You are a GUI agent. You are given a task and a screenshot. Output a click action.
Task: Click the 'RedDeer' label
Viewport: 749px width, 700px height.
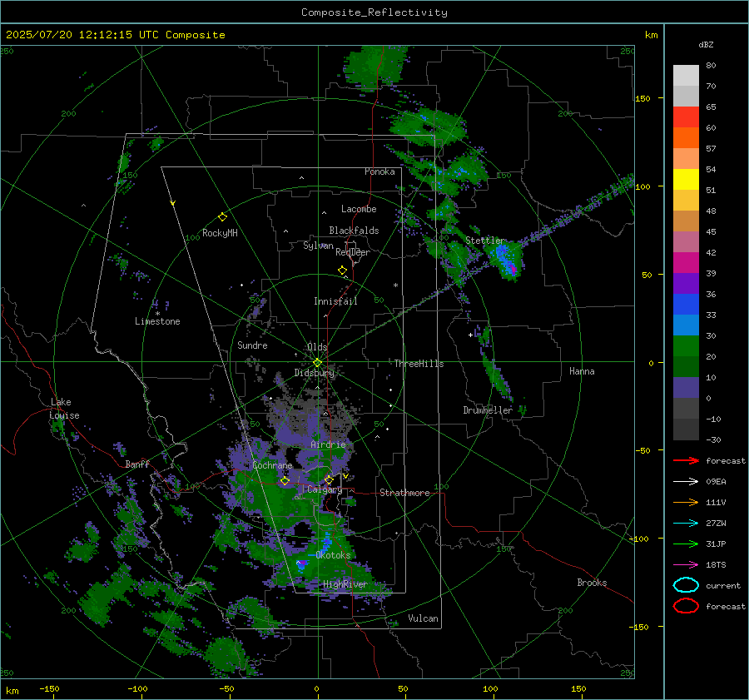[x=353, y=252]
